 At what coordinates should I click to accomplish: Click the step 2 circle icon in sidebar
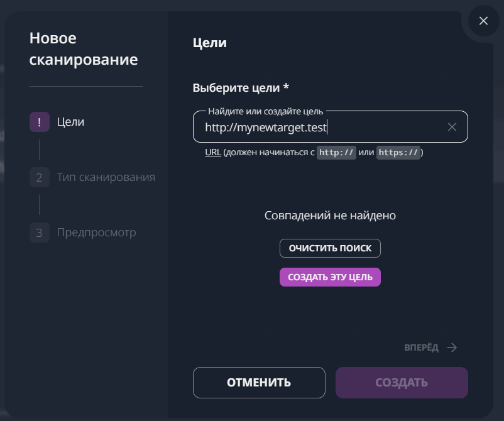39,177
